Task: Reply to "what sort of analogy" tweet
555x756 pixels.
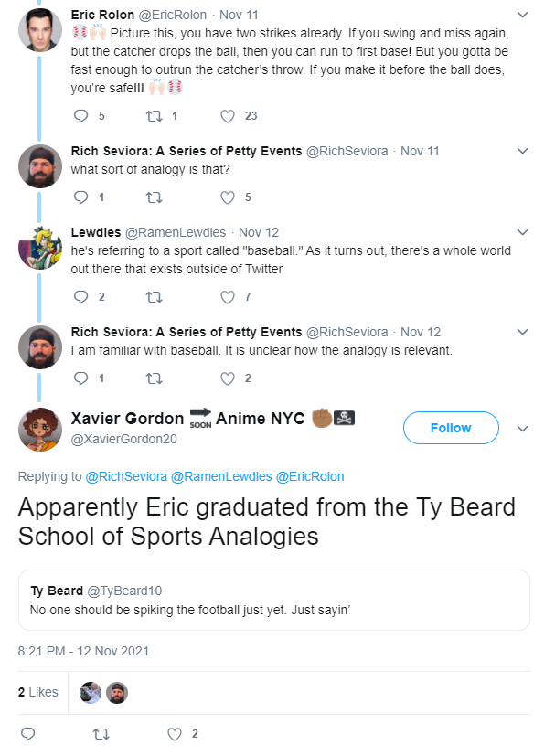Action: point(80,197)
